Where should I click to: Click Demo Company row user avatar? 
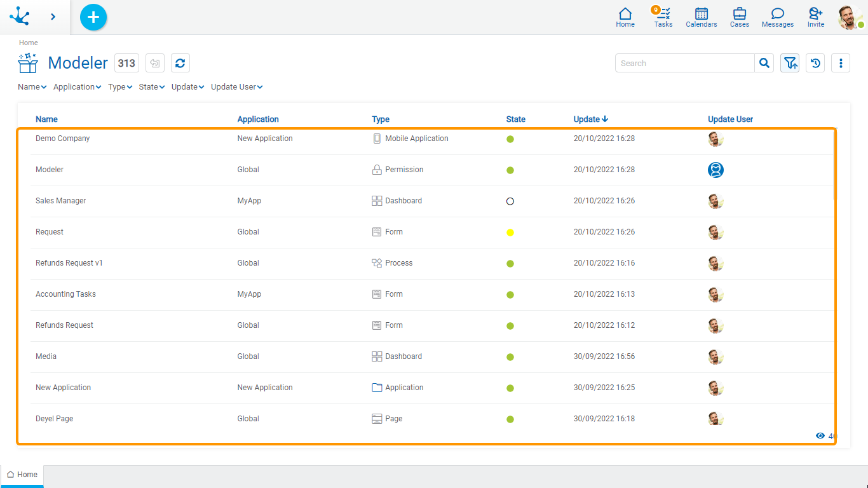pos(716,139)
